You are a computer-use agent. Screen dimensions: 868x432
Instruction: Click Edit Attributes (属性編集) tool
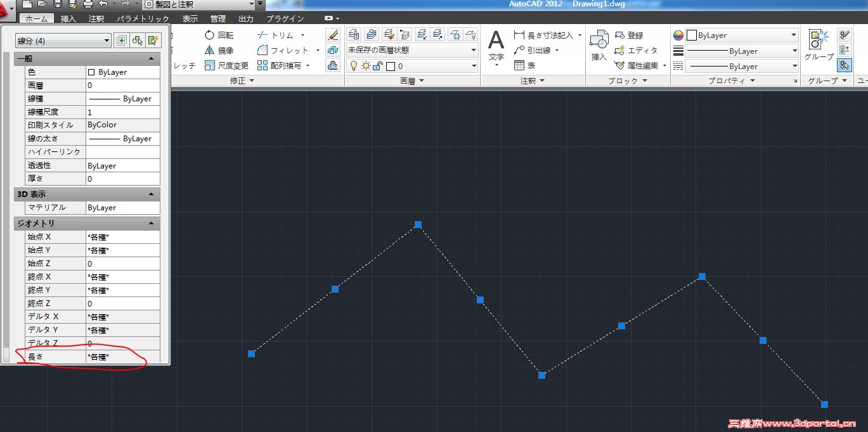[x=637, y=65]
